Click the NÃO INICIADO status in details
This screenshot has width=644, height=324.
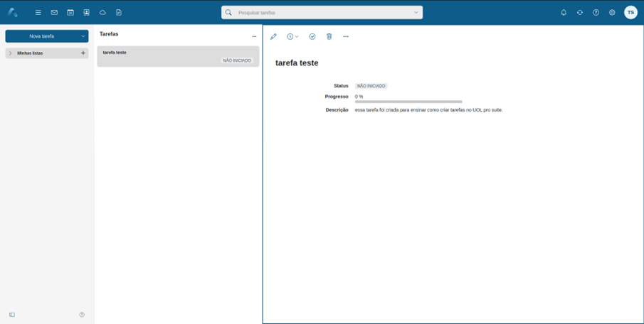[x=371, y=86]
